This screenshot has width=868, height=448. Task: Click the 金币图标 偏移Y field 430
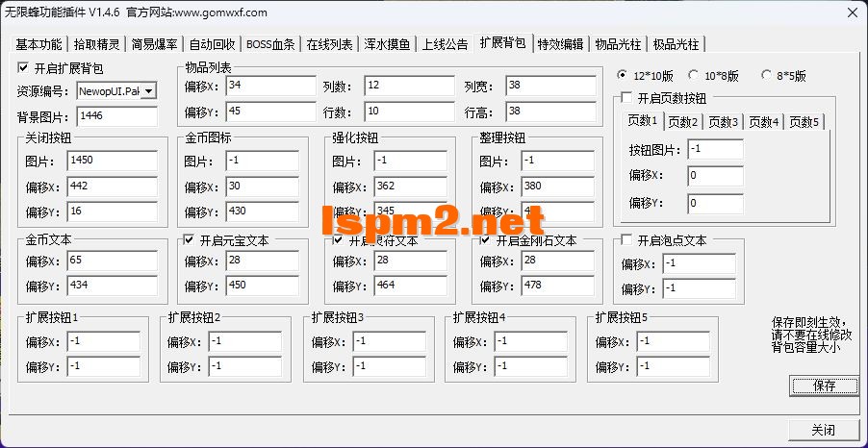[x=263, y=212]
